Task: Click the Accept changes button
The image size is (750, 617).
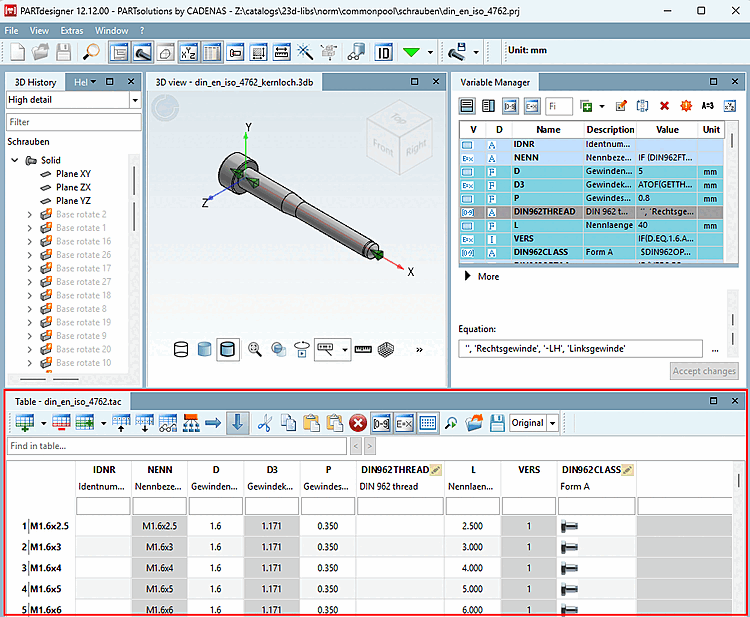Action: coord(704,371)
